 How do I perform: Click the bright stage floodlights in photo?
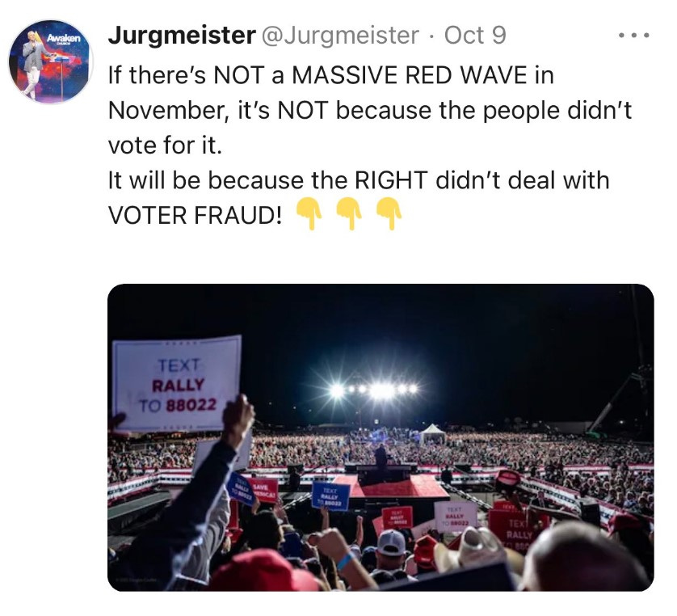pyautogui.click(x=374, y=390)
